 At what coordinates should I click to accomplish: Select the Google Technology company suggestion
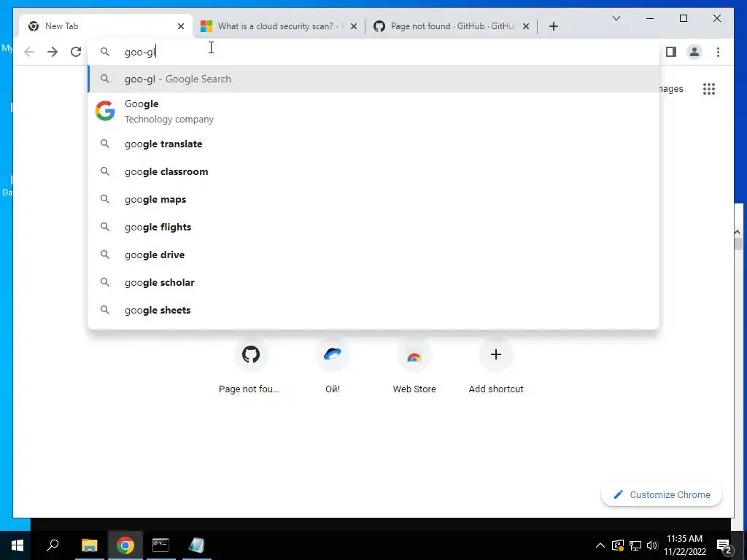coord(374,112)
